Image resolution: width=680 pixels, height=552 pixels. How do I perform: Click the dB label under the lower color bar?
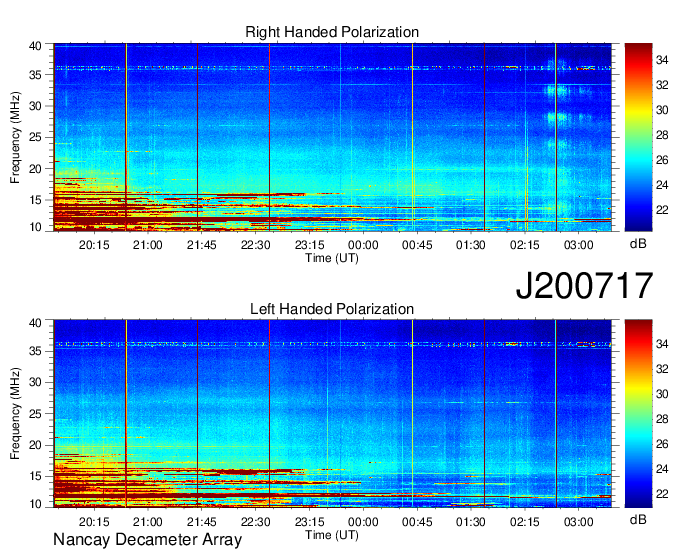(x=638, y=519)
